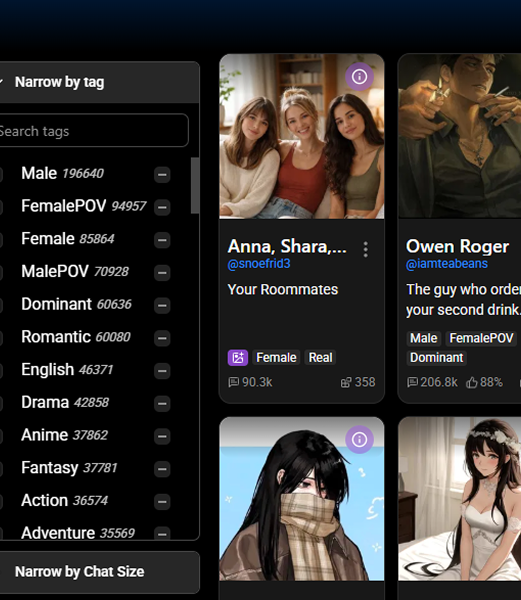Collapse the Narrow by tag section

(x=98, y=82)
